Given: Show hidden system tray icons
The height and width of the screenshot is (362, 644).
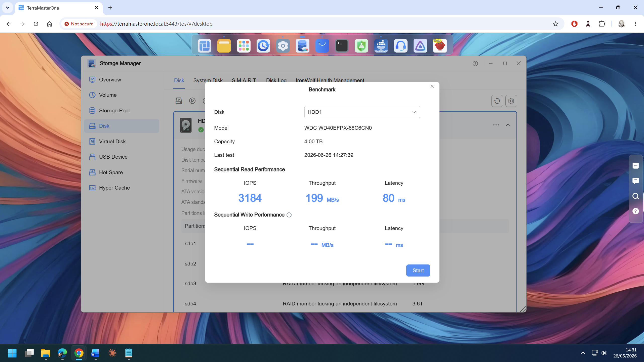Looking at the screenshot, I should (583, 353).
